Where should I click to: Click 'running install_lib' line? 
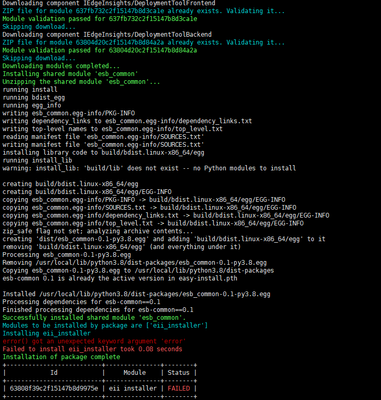coord(37,160)
